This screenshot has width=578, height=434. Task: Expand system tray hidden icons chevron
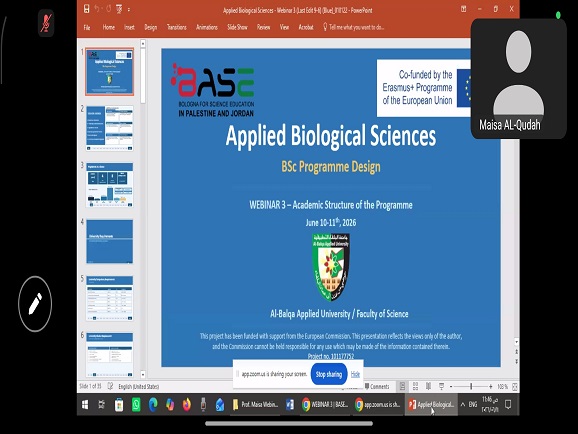pyautogui.click(x=463, y=405)
